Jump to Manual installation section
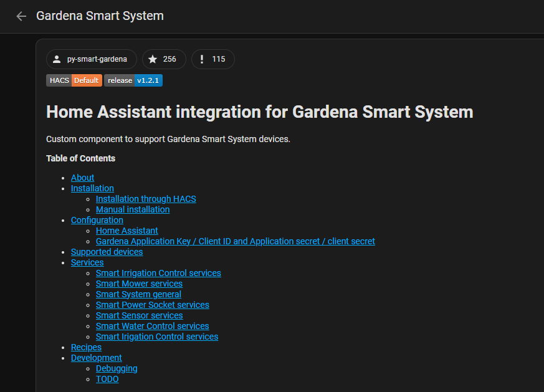The width and height of the screenshot is (544, 392). coord(132,209)
